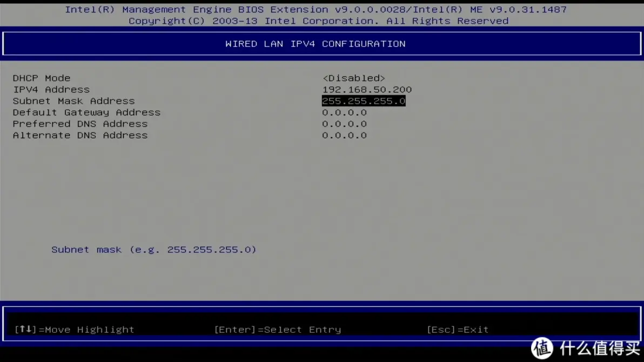Click the [Enter]=Select Entry hint
The width and height of the screenshot is (644, 362).
pos(278,330)
